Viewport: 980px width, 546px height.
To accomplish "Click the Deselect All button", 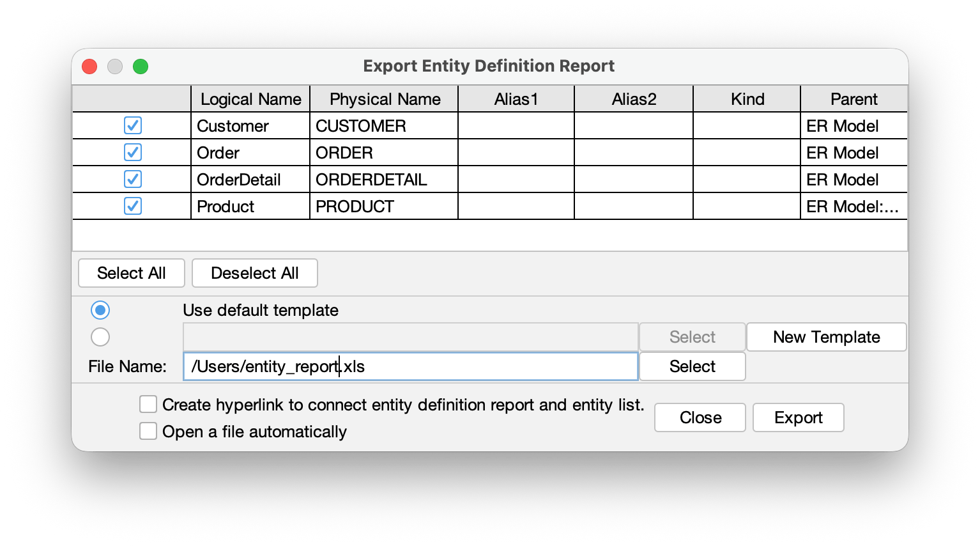I will coord(254,273).
